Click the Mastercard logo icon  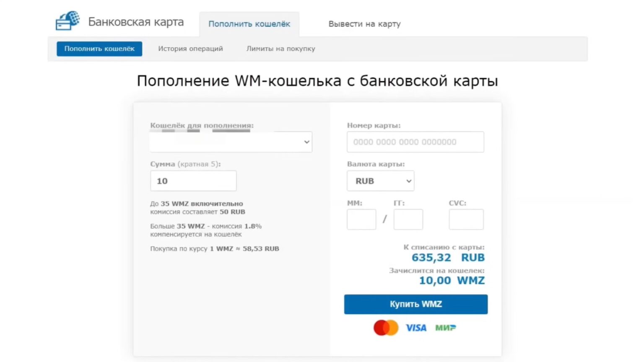coord(386,328)
